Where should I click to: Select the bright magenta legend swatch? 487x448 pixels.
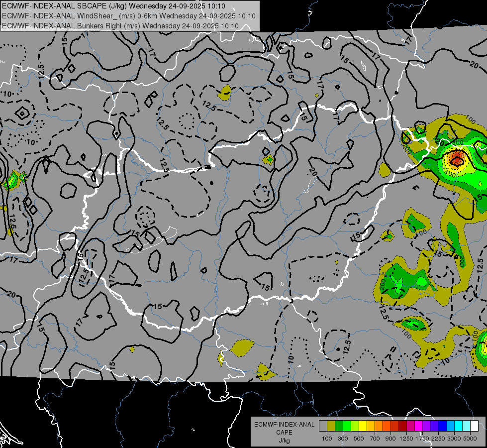(x=419, y=426)
